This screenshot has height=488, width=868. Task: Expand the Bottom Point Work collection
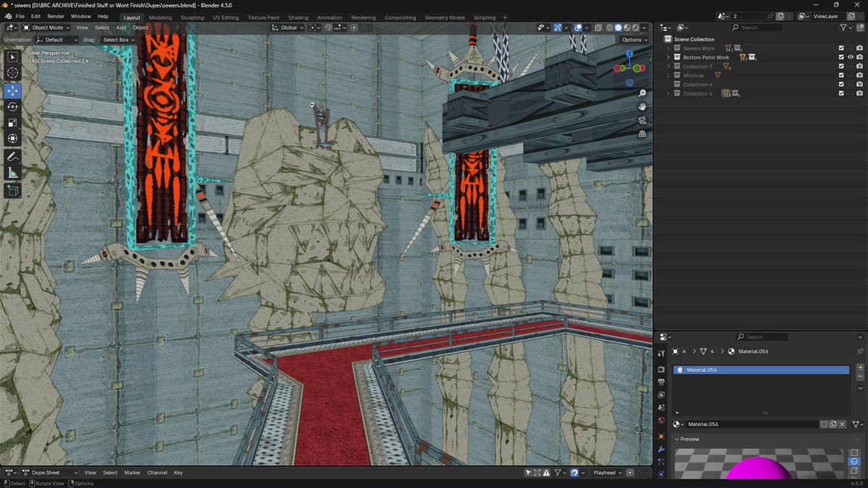click(668, 57)
